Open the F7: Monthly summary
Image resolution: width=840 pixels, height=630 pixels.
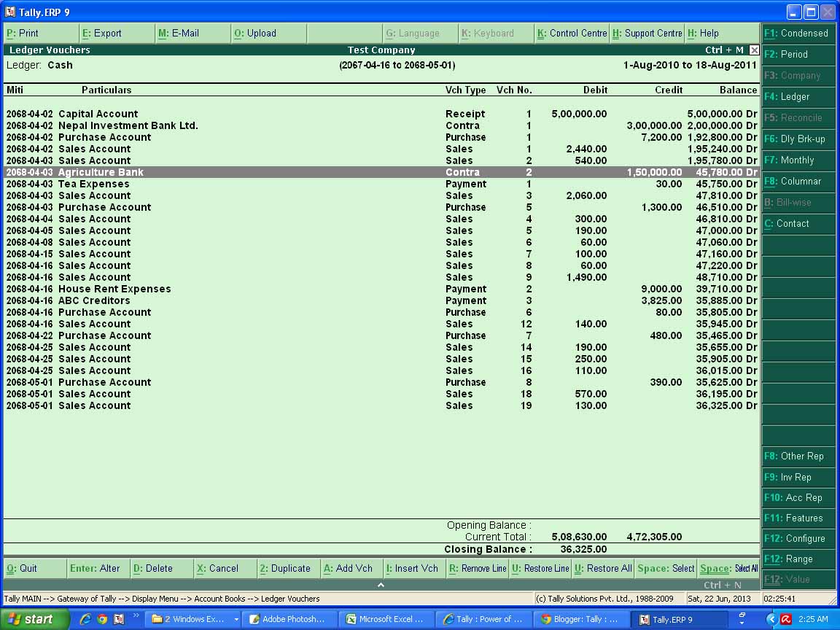click(798, 160)
